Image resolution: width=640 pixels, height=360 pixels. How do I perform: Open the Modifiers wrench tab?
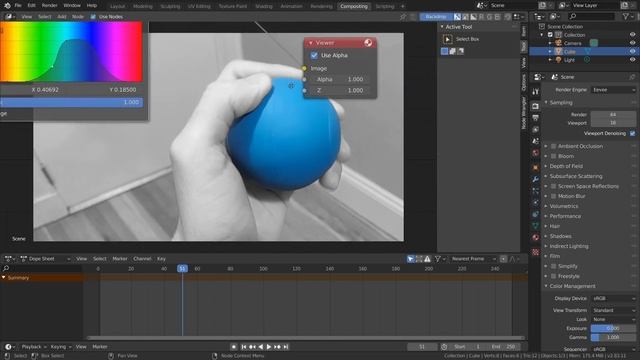536,179
